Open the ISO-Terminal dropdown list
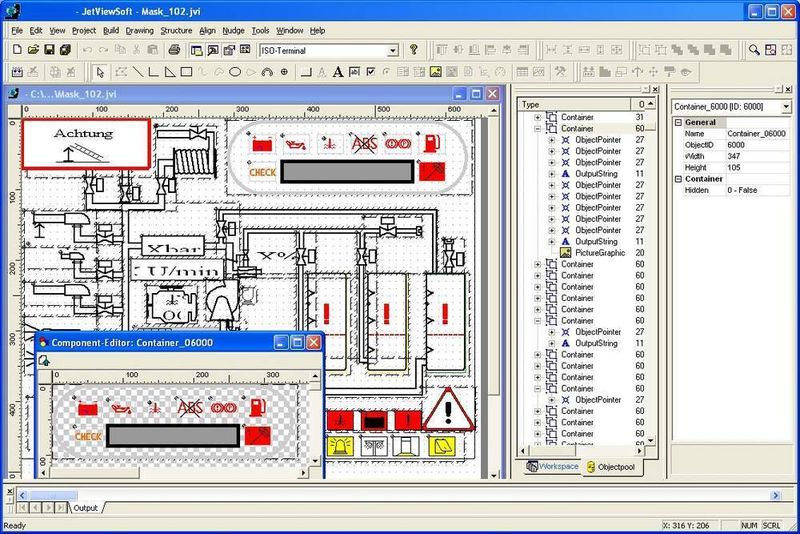The height and width of the screenshot is (534, 800). point(393,50)
